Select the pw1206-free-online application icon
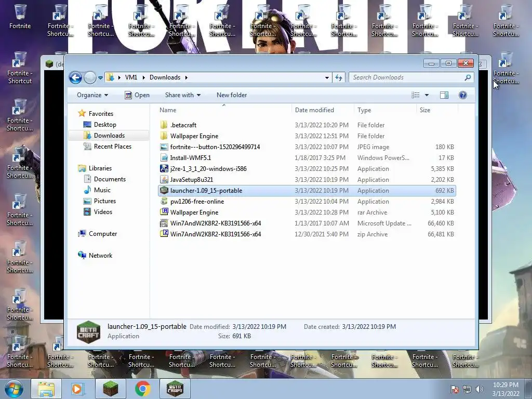Viewport: 532px width, 399px height. (x=164, y=201)
